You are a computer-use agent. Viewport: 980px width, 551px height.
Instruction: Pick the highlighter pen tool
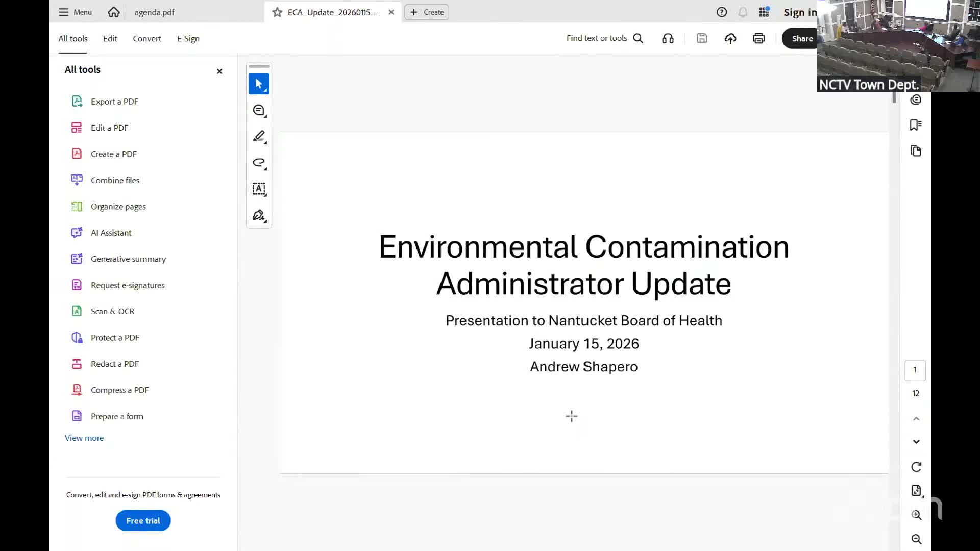[259, 136]
